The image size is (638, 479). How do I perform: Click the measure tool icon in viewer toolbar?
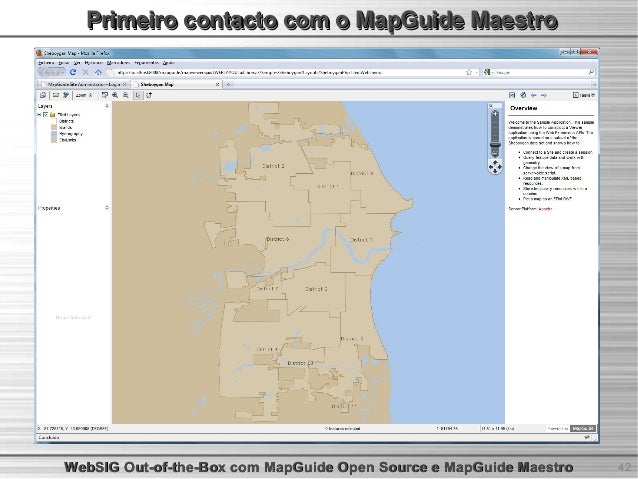(x=56, y=95)
